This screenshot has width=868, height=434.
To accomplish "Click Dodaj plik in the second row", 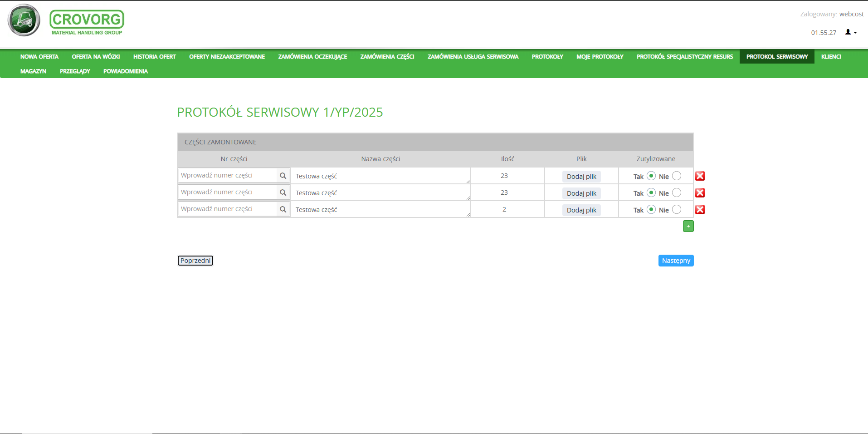I will 581,193.
